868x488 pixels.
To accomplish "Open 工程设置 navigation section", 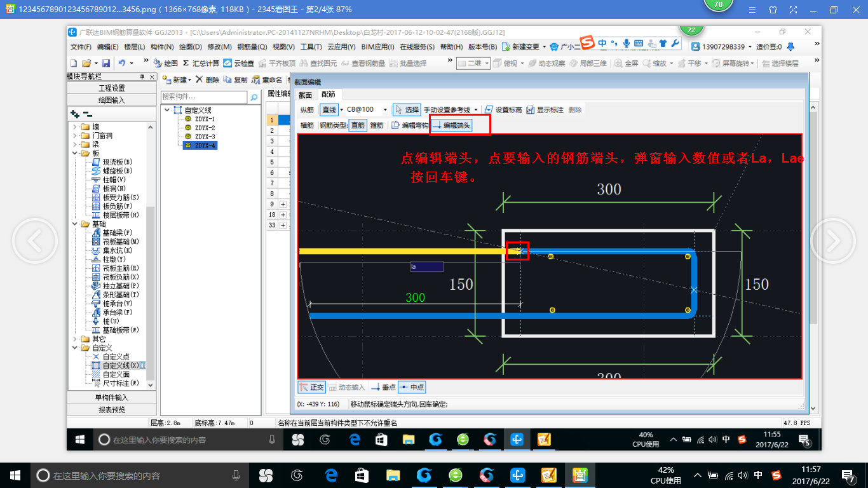I will point(112,88).
